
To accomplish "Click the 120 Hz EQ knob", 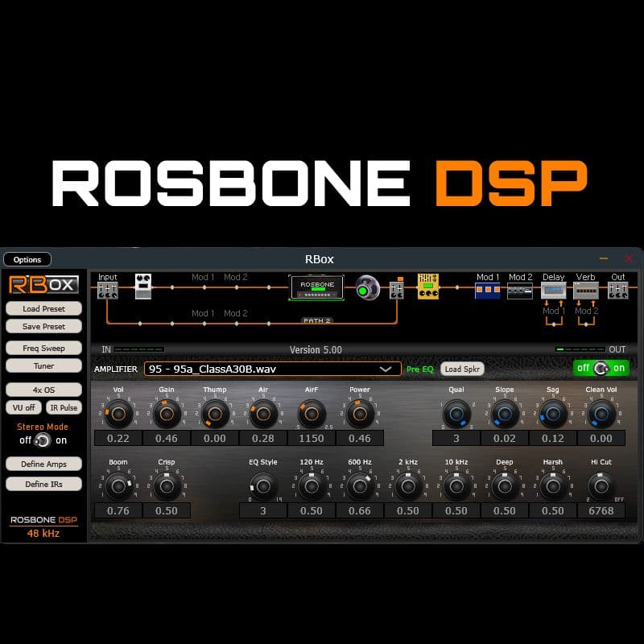I will click(x=312, y=486).
